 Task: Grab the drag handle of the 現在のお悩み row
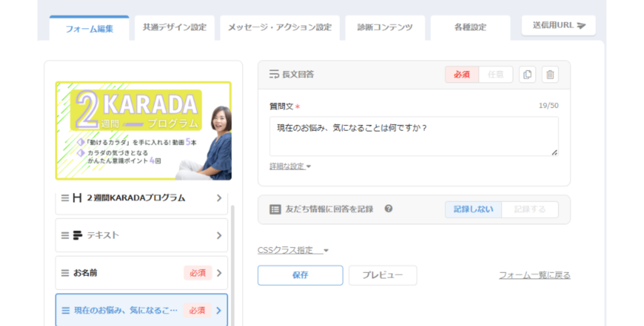(x=65, y=311)
